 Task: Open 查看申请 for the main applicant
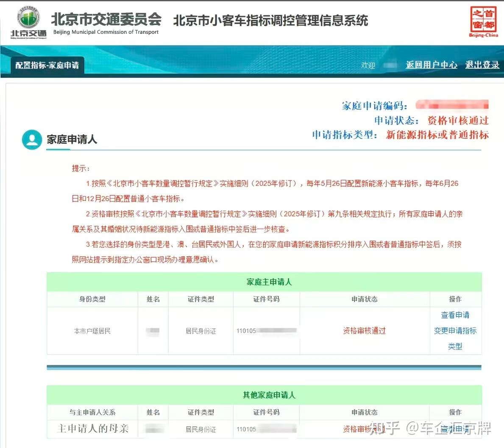pyautogui.click(x=455, y=315)
